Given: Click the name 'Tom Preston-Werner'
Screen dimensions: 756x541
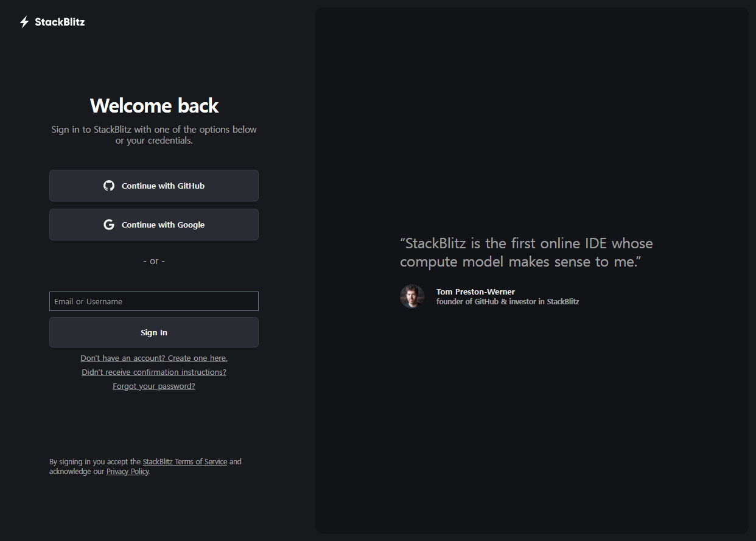Looking at the screenshot, I should click(475, 292).
